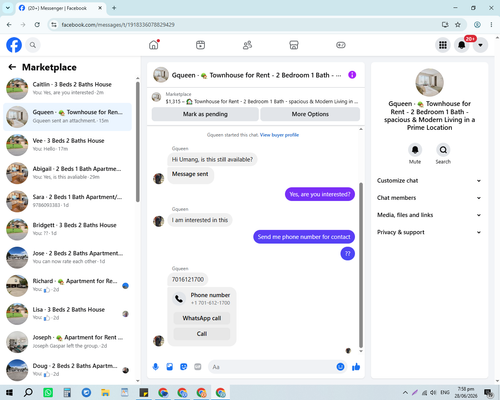Open Doug 2 Beds 2 Baths chat
This screenshot has width=500, height=400.
pos(67,370)
